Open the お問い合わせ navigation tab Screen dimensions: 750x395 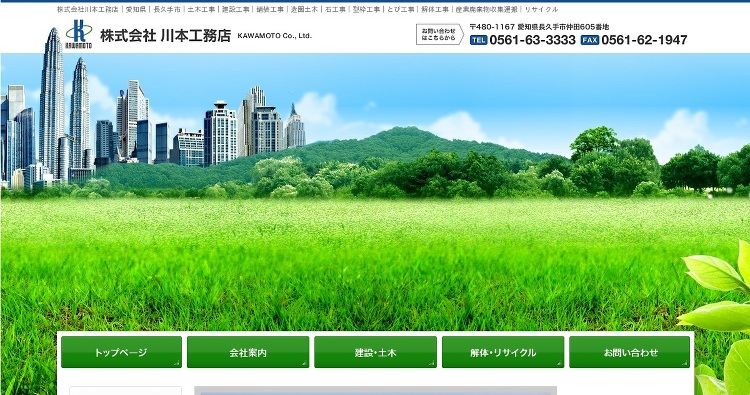pos(629,352)
